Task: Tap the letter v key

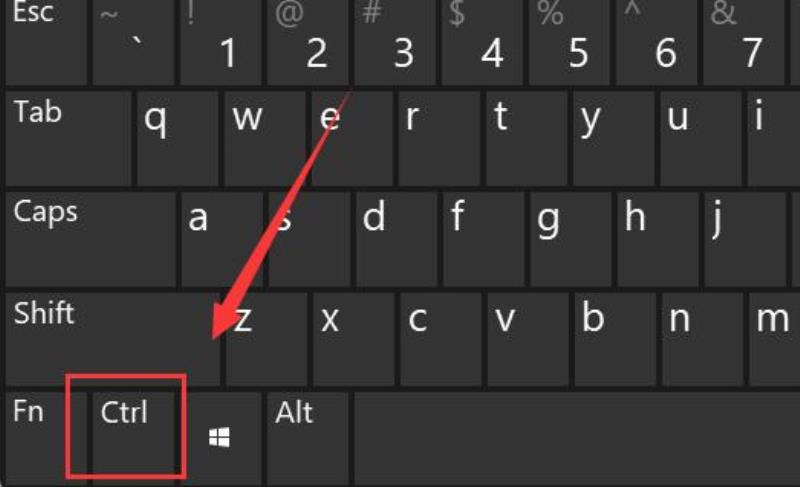Action: (x=528, y=339)
